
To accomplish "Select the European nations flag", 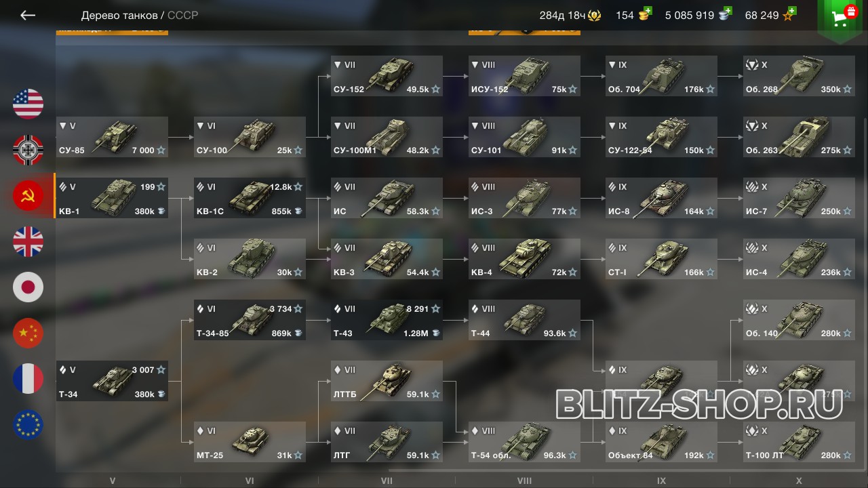I will pyautogui.click(x=28, y=425).
